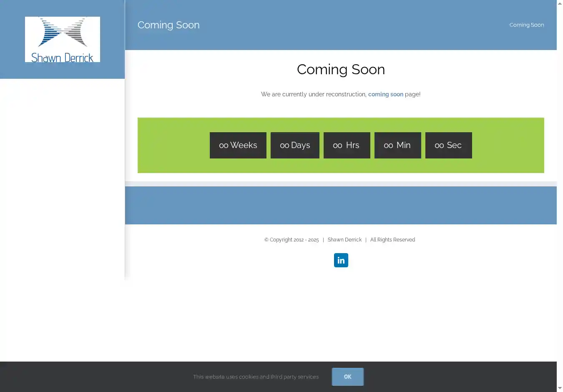Click the large Coming Soon page heading
Viewport: 563px width, 392px height.
click(341, 69)
